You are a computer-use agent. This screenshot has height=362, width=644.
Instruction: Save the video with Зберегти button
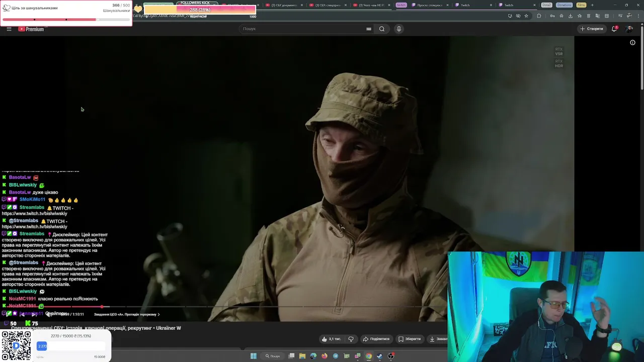[410, 339]
